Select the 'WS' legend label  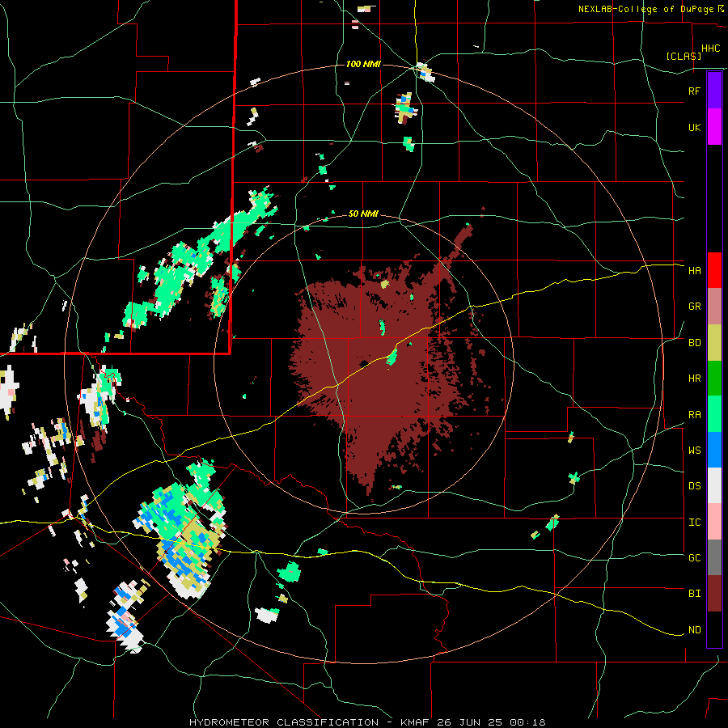pyautogui.click(x=694, y=451)
